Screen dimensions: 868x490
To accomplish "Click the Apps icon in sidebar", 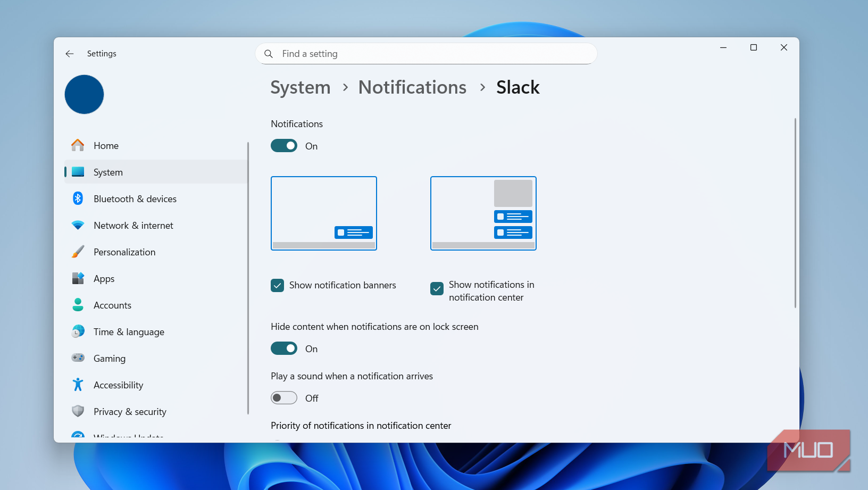I will pyautogui.click(x=78, y=278).
